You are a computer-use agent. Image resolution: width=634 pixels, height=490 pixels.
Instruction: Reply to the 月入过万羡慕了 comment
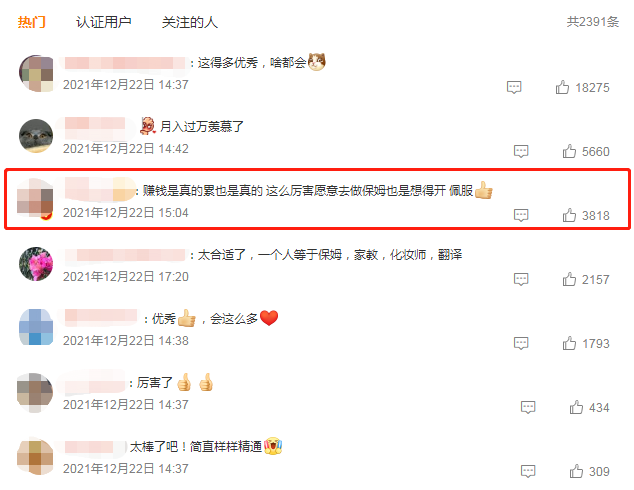(521, 151)
